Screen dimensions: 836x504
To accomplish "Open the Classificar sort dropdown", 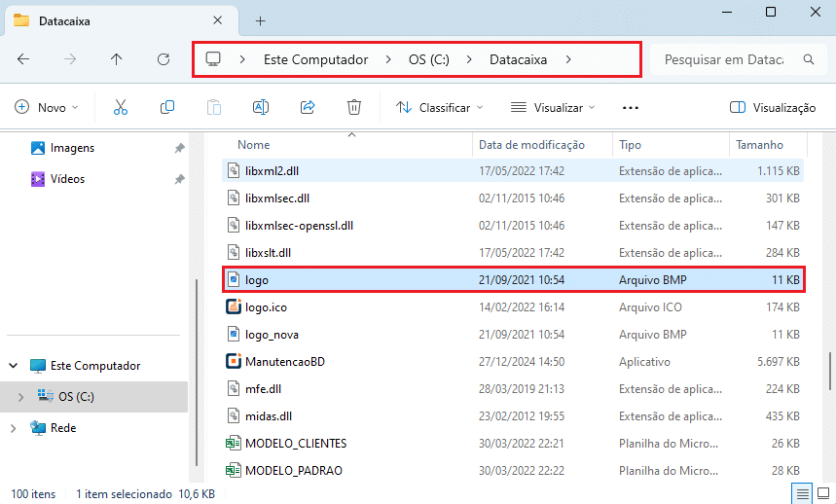I will click(x=440, y=108).
